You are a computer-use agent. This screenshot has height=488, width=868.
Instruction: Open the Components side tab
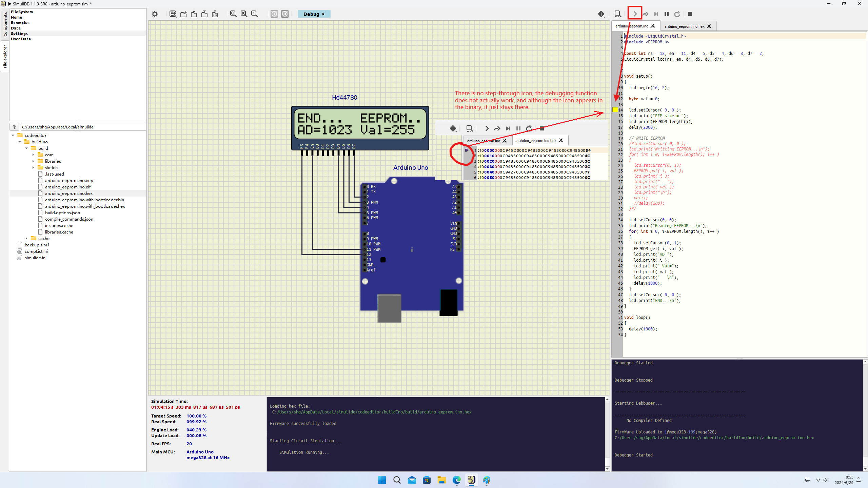[5, 24]
